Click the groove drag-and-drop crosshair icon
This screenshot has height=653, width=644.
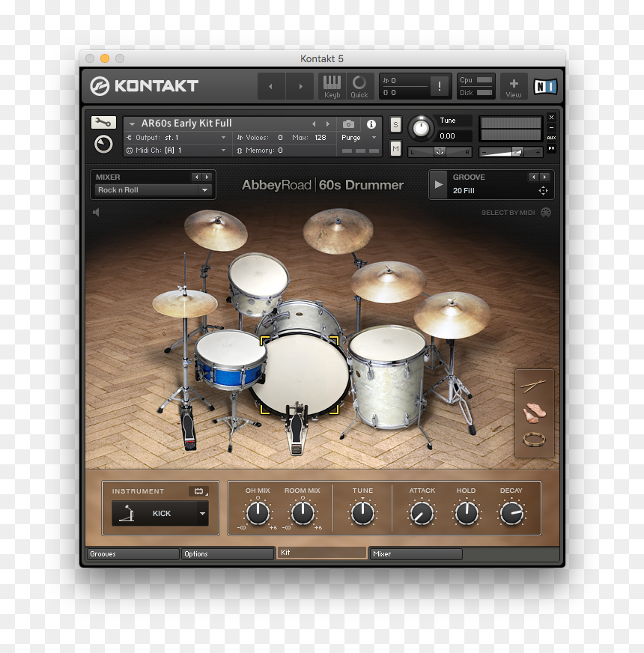coord(543,191)
